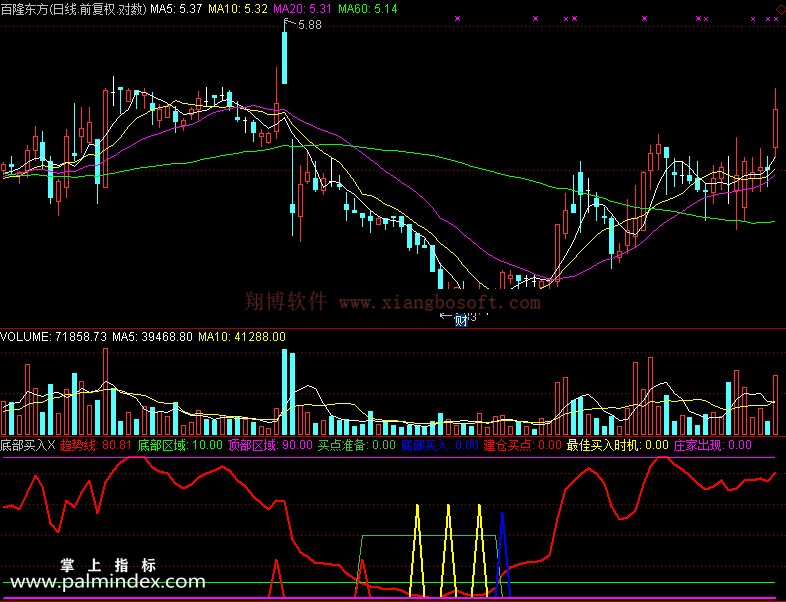
Task: Click the 顶部区域: 90.00 indicator value
Action: point(270,445)
